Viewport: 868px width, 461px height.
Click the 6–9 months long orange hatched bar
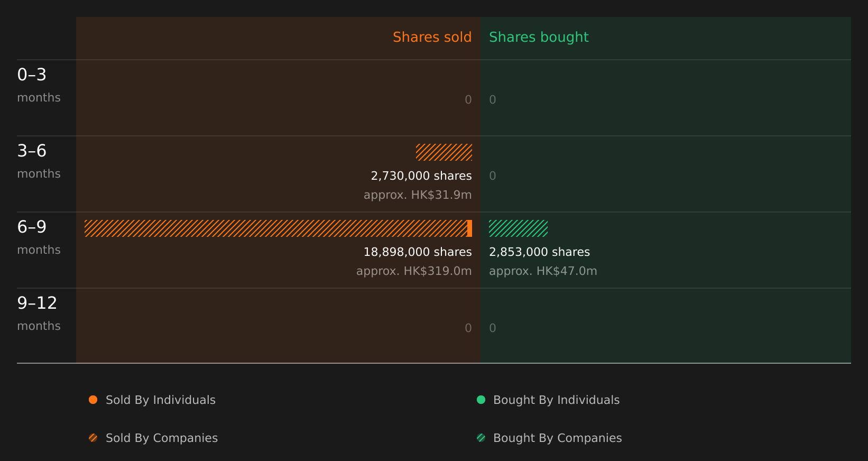coord(276,228)
